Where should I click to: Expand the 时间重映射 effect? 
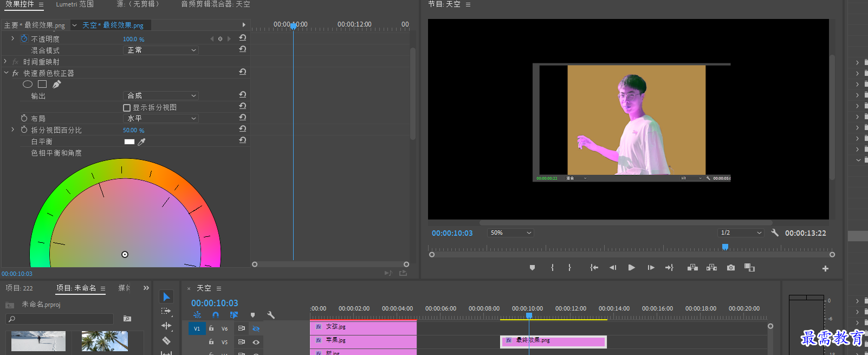[5, 61]
